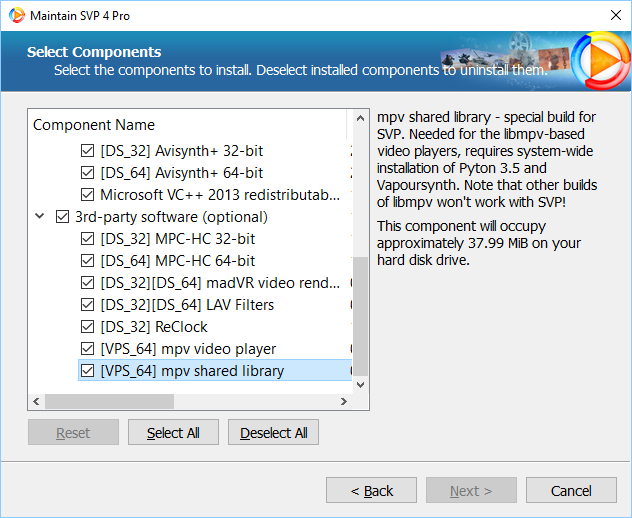Select the mpv video player row
Viewport: 632px width, 518px height.
tap(188, 349)
